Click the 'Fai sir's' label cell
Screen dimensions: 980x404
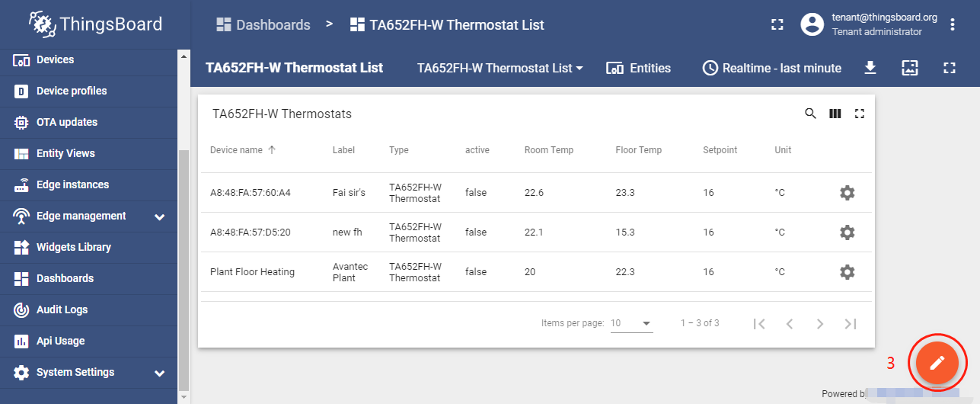[x=349, y=193]
